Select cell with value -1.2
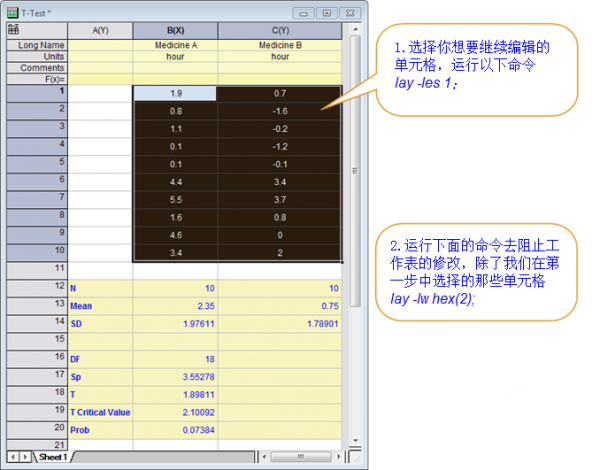 280,147
